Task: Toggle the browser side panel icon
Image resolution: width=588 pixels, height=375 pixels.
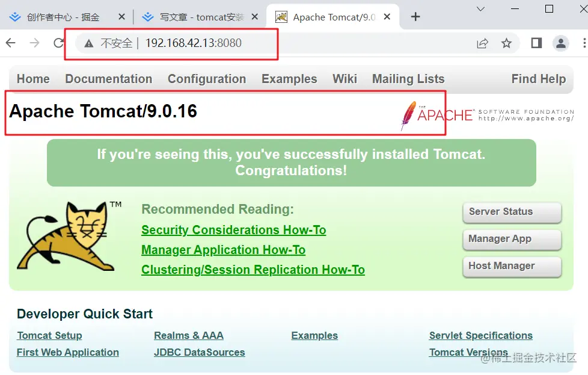Action: tap(536, 43)
